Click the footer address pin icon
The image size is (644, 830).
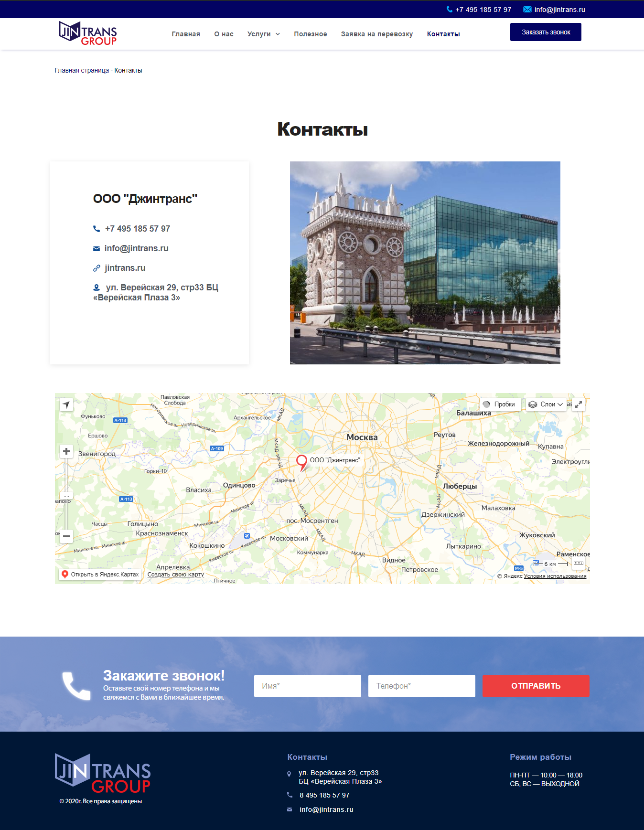pos(289,774)
